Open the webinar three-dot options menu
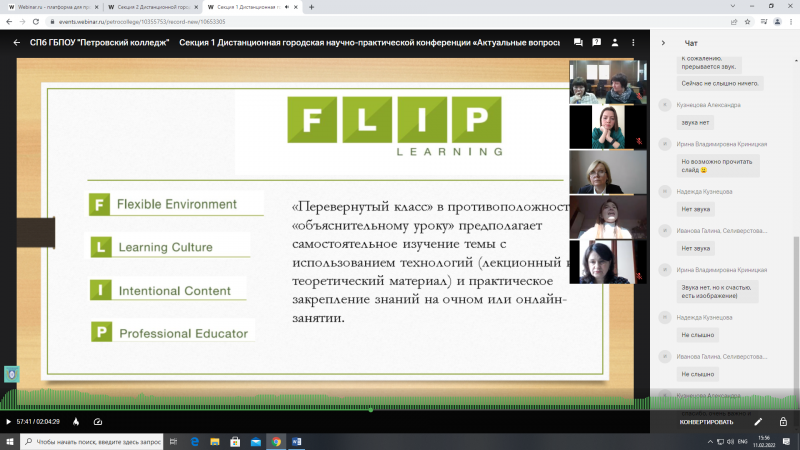 click(x=633, y=43)
